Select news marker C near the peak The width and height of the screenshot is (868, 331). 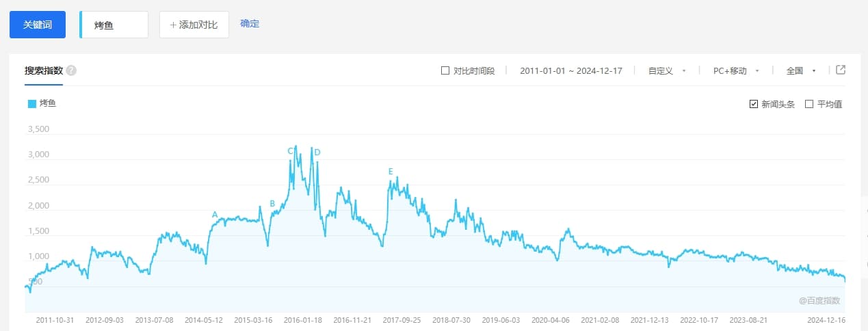click(290, 151)
